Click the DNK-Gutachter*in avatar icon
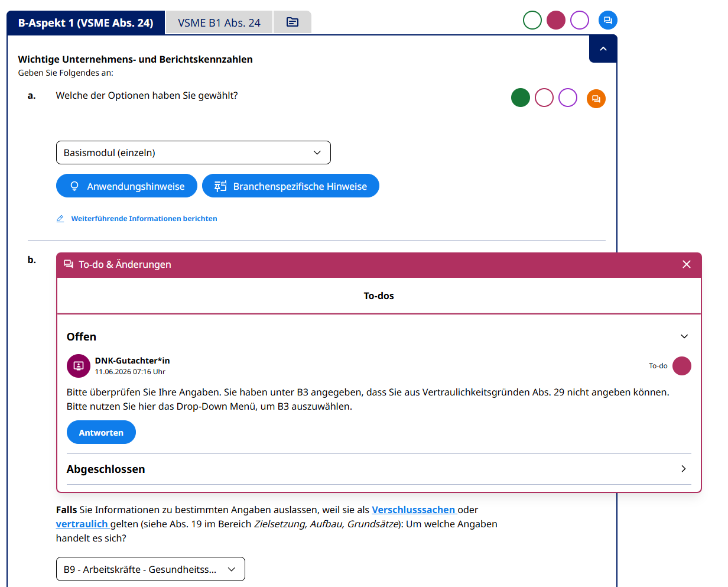Viewport: 728px width, 587px height. click(79, 366)
